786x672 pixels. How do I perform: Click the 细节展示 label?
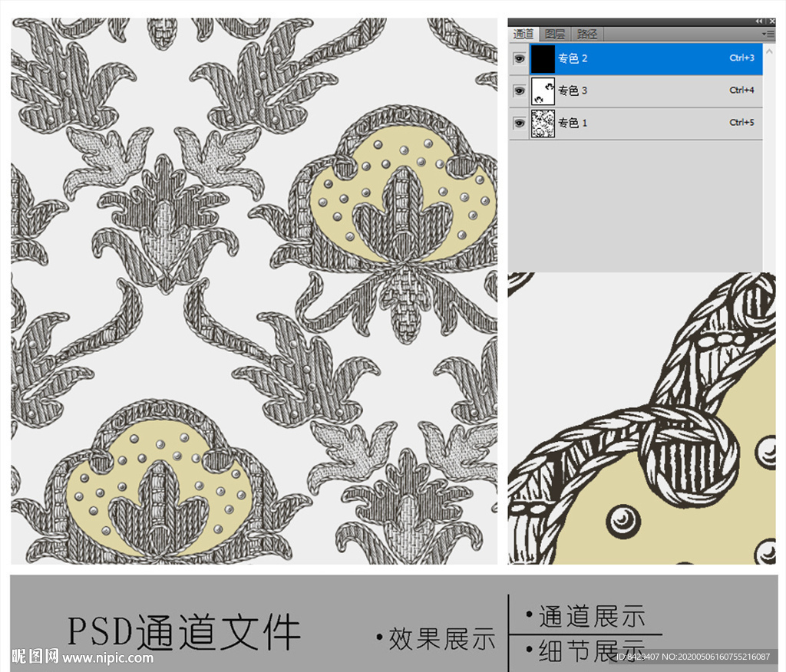coord(592,651)
